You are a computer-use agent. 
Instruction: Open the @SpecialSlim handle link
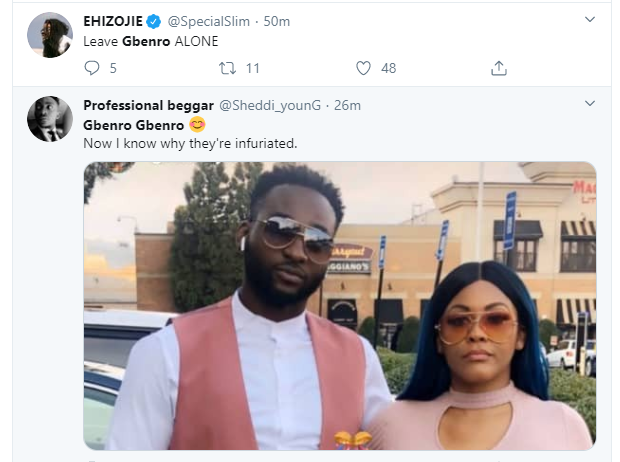point(209,21)
